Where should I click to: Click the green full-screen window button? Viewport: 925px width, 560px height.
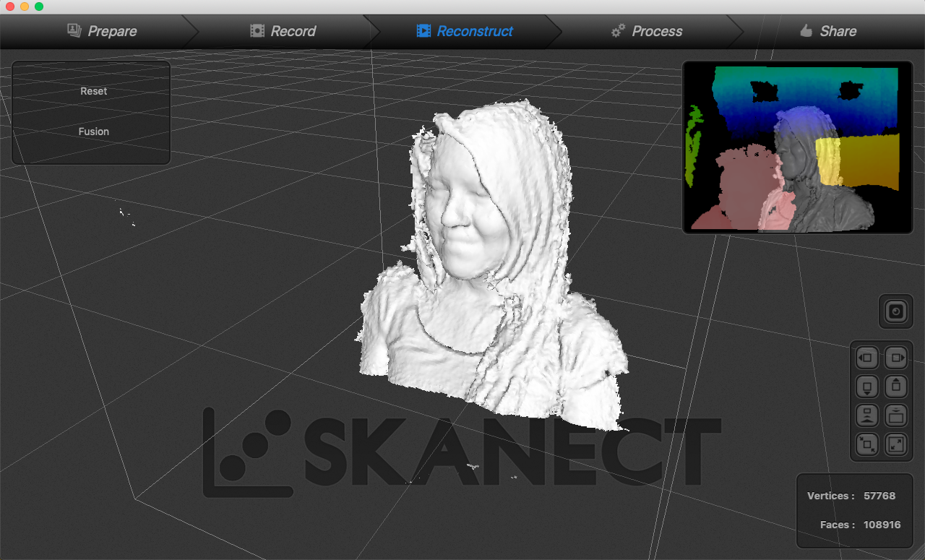pos(38,7)
